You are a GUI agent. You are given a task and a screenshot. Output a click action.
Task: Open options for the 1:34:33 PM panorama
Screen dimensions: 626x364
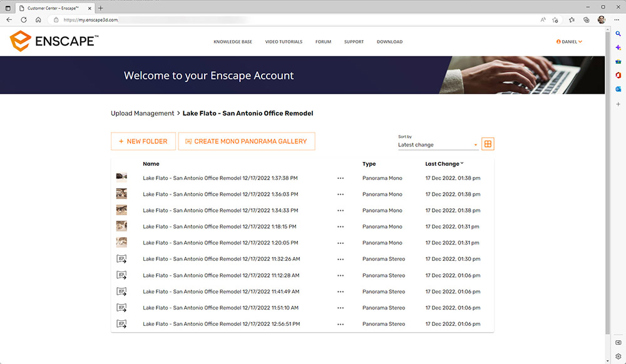click(x=340, y=211)
